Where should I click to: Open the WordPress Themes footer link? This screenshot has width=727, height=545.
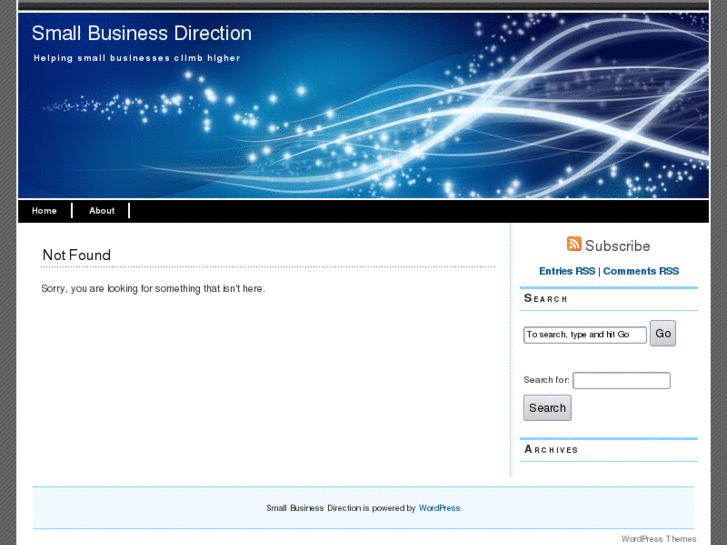coord(658,539)
